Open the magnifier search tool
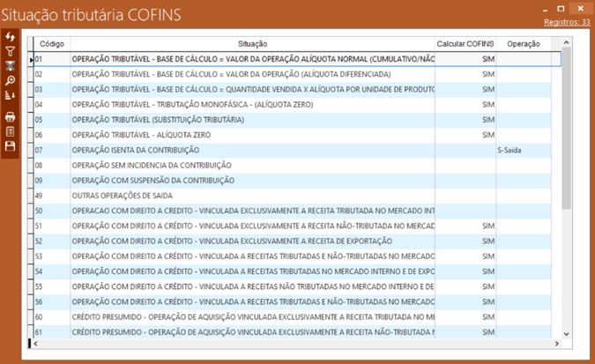The image size is (595, 364). tap(11, 81)
